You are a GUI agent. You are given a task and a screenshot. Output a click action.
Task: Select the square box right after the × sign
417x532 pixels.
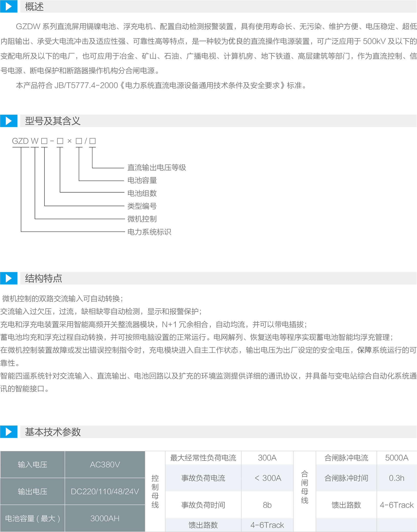pyautogui.click(x=79, y=141)
